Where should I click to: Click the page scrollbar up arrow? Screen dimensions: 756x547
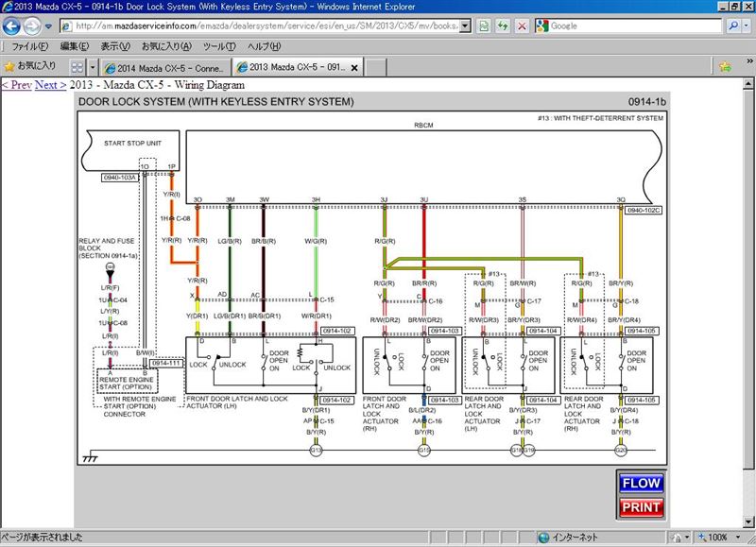coord(747,84)
